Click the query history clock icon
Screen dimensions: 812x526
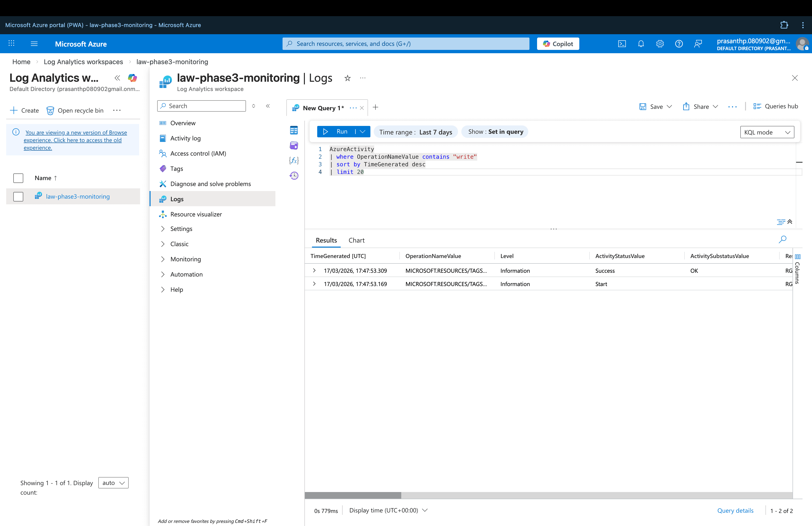tap(294, 175)
